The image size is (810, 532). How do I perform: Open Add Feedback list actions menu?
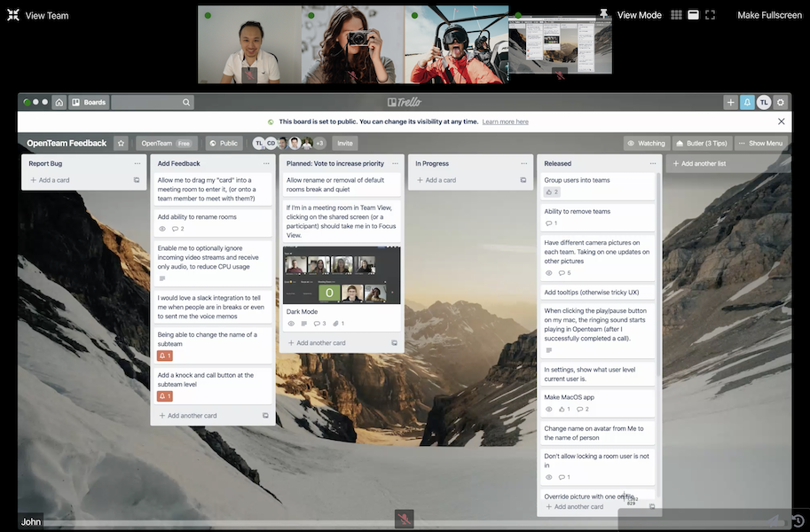(x=266, y=163)
